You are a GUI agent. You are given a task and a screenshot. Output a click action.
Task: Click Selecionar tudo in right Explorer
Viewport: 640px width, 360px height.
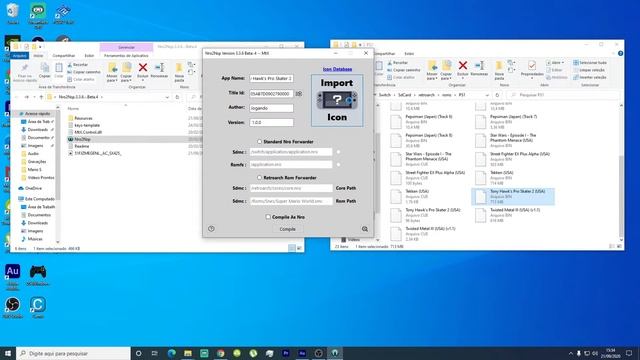(590, 63)
